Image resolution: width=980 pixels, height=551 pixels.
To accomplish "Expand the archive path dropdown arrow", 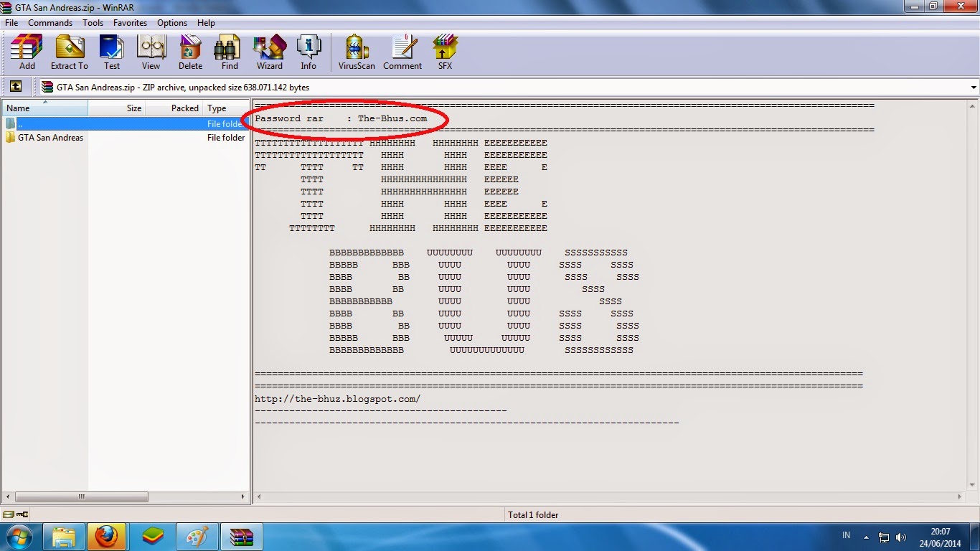I will (x=974, y=88).
